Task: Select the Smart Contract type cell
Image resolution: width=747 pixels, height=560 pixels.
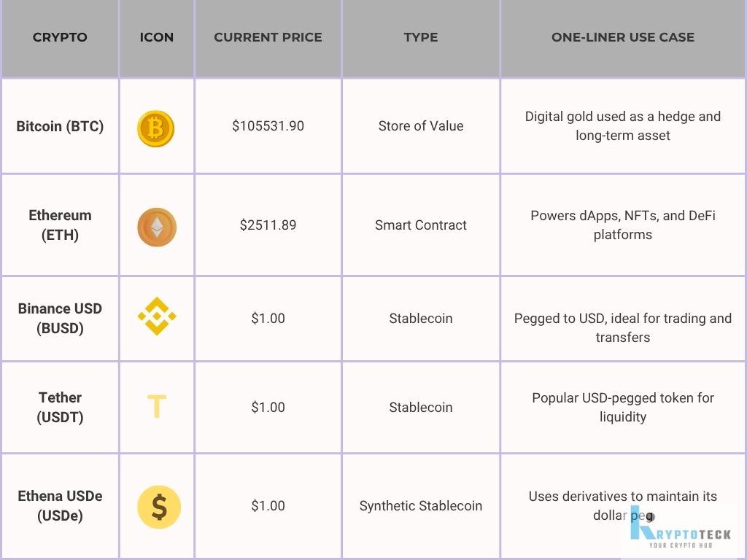Action: 421,225
